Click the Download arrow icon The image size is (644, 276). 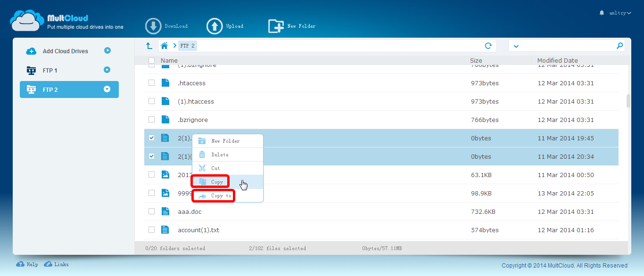153,26
